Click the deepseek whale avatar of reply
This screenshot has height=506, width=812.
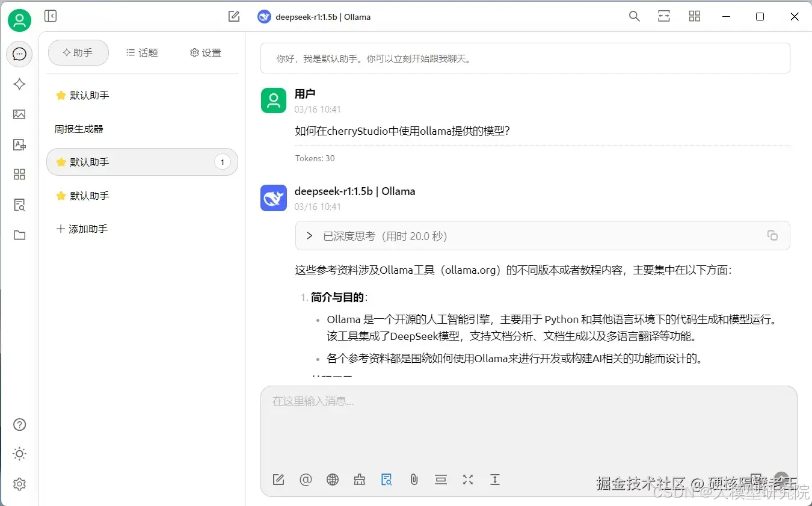pyautogui.click(x=274, y=198)
